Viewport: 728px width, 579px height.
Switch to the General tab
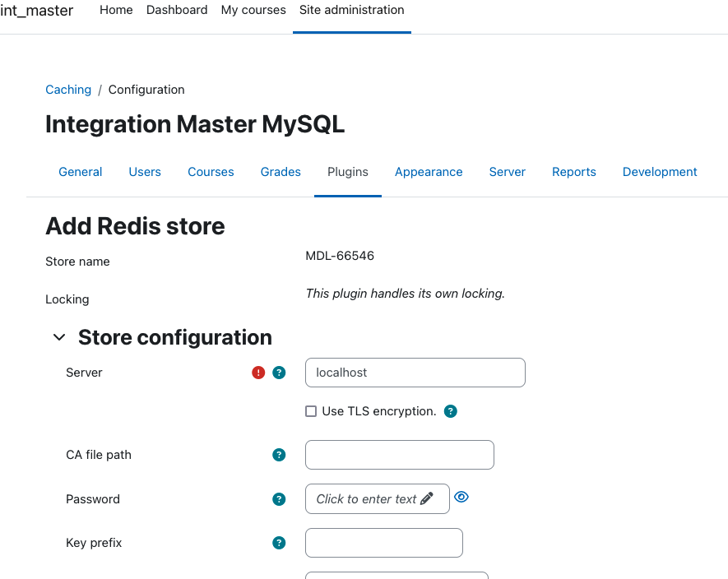pyautogui.click(x=81, y=172)
